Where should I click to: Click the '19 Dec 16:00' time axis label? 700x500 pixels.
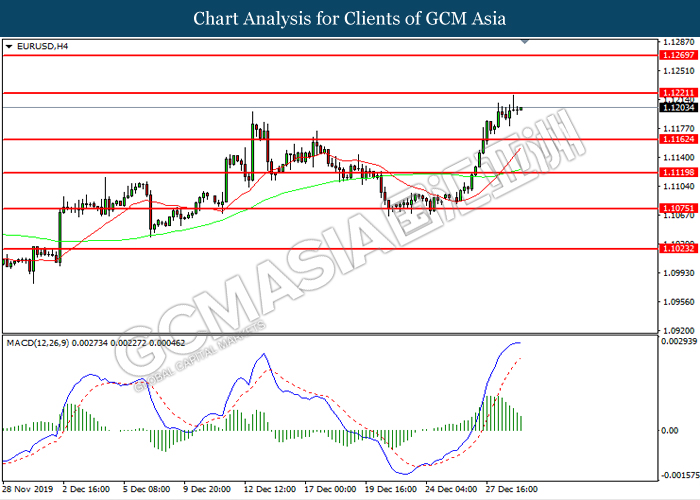point(389,491)
